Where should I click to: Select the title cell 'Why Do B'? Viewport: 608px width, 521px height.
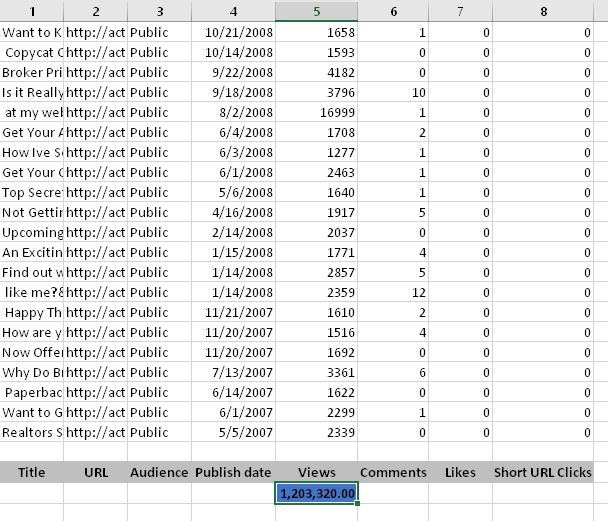point(32,373)
